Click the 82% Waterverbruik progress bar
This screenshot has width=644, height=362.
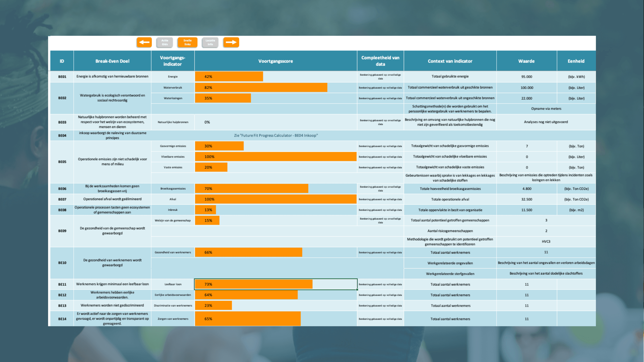(x=261, y=87)
